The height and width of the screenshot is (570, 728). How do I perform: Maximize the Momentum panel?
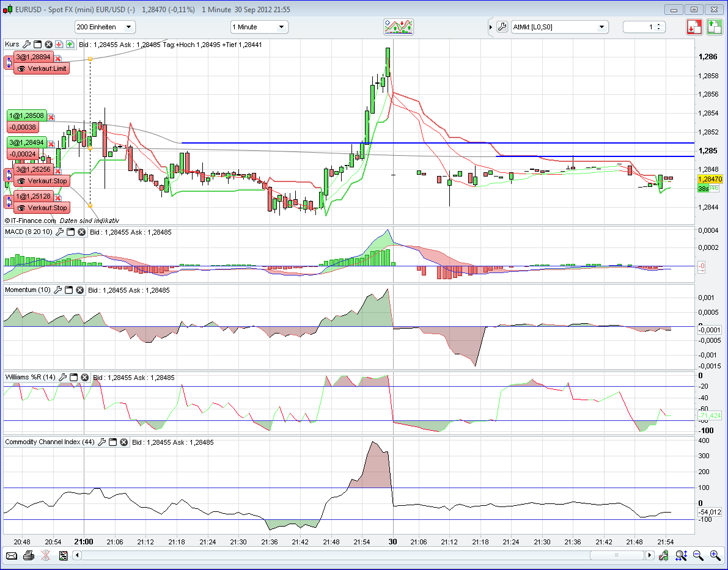coord(68,290)
